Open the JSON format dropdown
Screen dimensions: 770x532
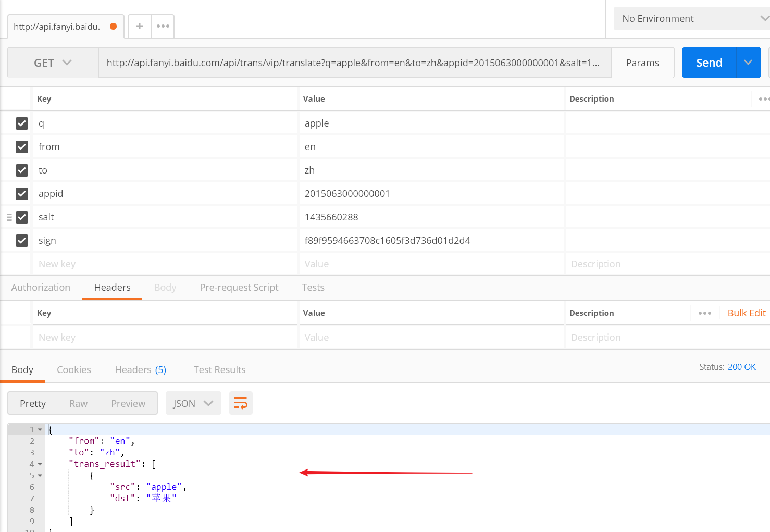[x=193, y=403]
